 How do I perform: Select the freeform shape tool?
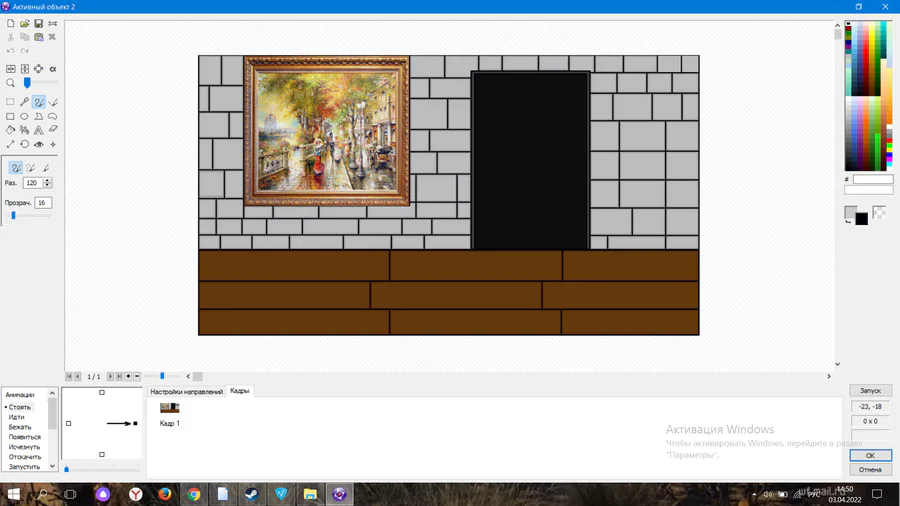click(x=53, y=116)
